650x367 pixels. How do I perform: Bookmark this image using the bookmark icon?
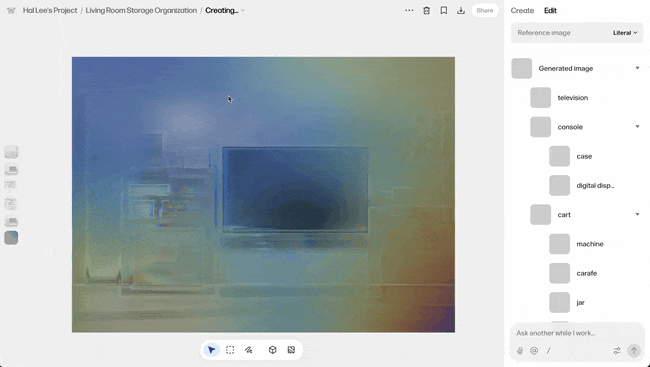click(x=444, y=10)
